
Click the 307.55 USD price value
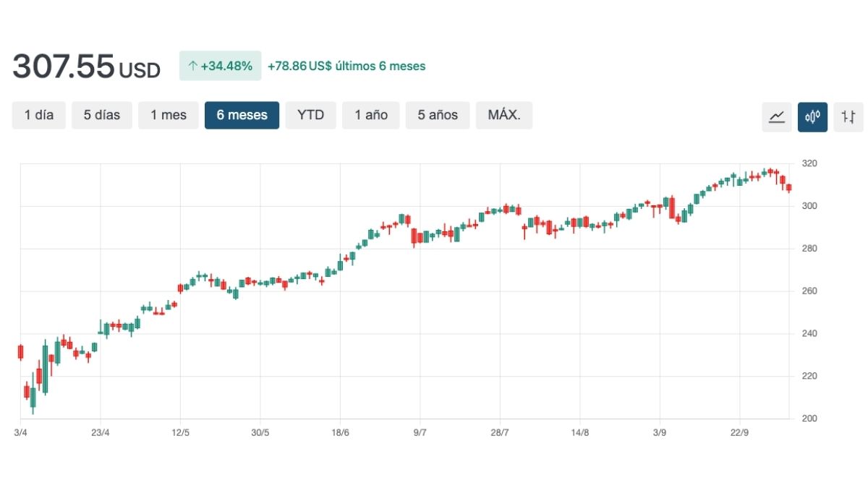[86, 67]
